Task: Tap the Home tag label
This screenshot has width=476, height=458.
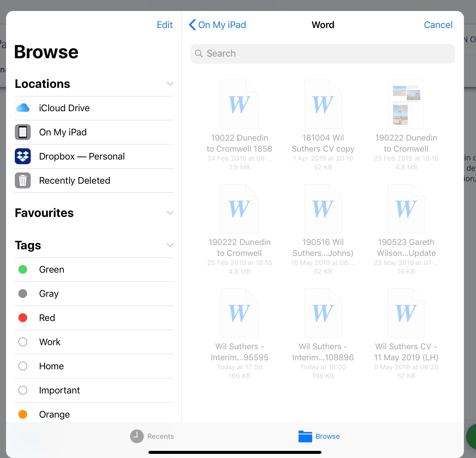Action: [x=51, y=366]
